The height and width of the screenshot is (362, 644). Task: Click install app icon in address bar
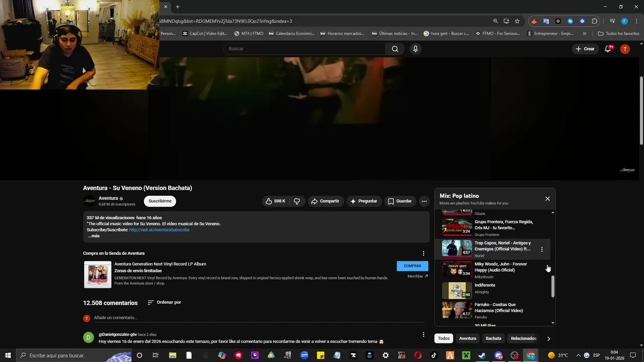pos(506,21)
